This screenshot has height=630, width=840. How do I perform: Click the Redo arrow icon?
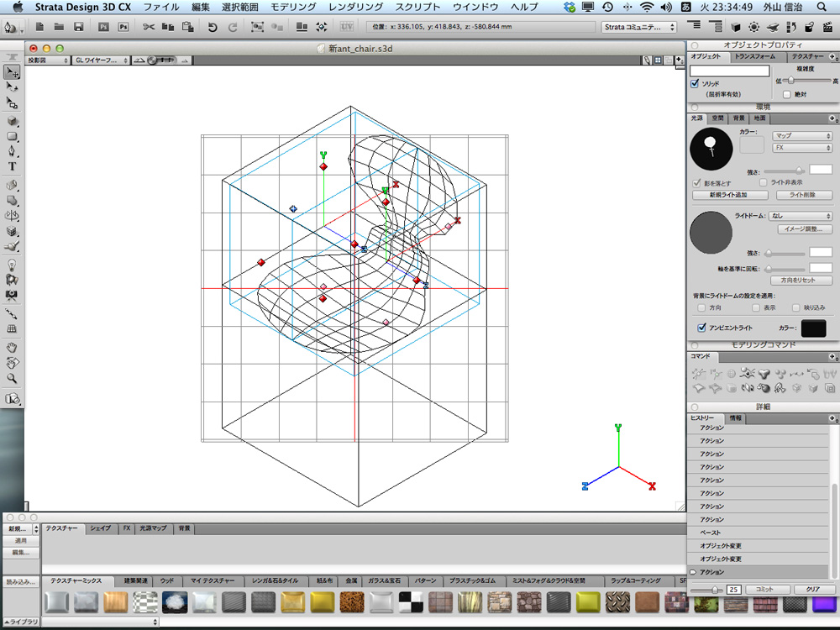pos(233,27)
